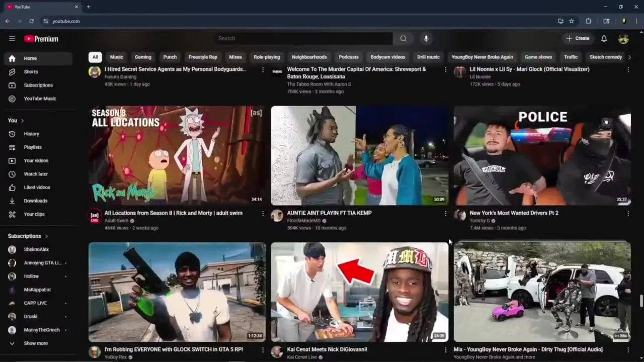Click the Create button
644x362 pixels.
pyautogui.click(x=578, y=38)
